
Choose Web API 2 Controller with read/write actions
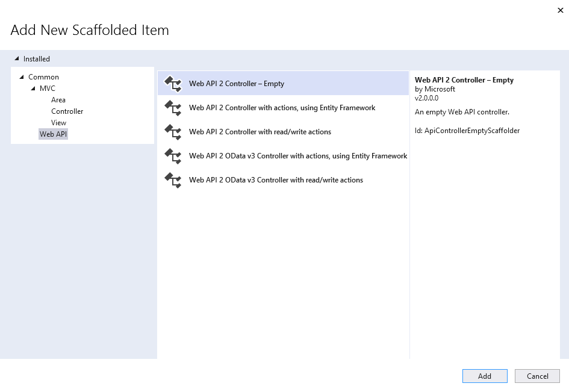(260, 132)
